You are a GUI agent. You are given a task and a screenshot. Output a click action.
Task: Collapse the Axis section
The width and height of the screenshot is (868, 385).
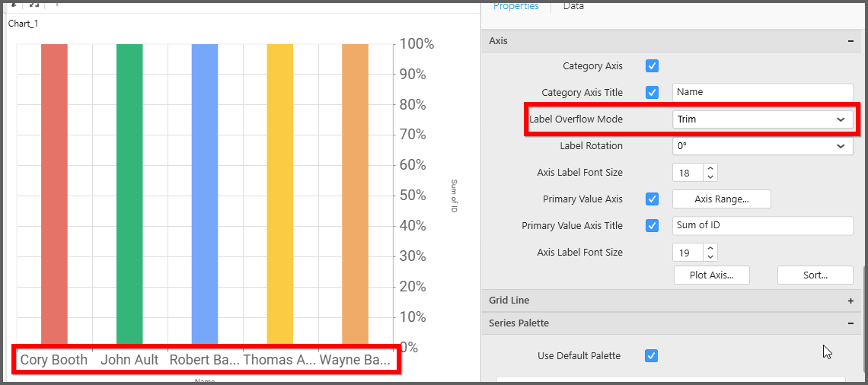[850, 41]
